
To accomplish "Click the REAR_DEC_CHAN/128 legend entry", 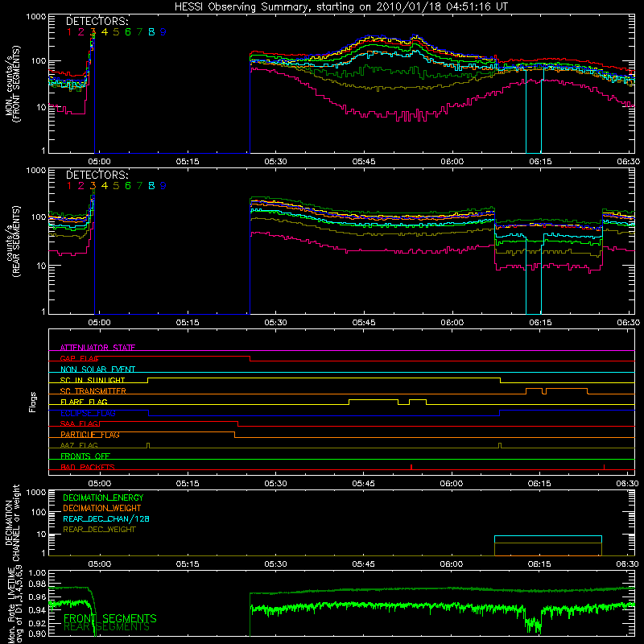I will click(x=106, y=518).
